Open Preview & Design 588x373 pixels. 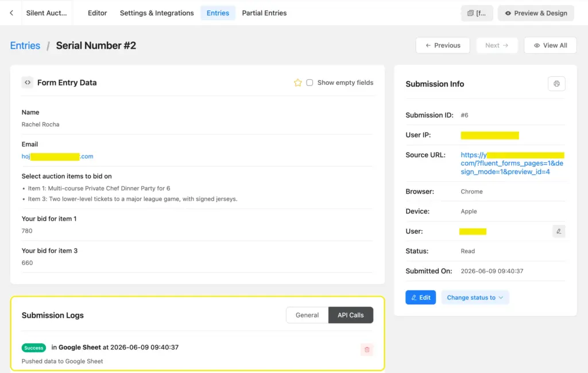tap(536, 13)
